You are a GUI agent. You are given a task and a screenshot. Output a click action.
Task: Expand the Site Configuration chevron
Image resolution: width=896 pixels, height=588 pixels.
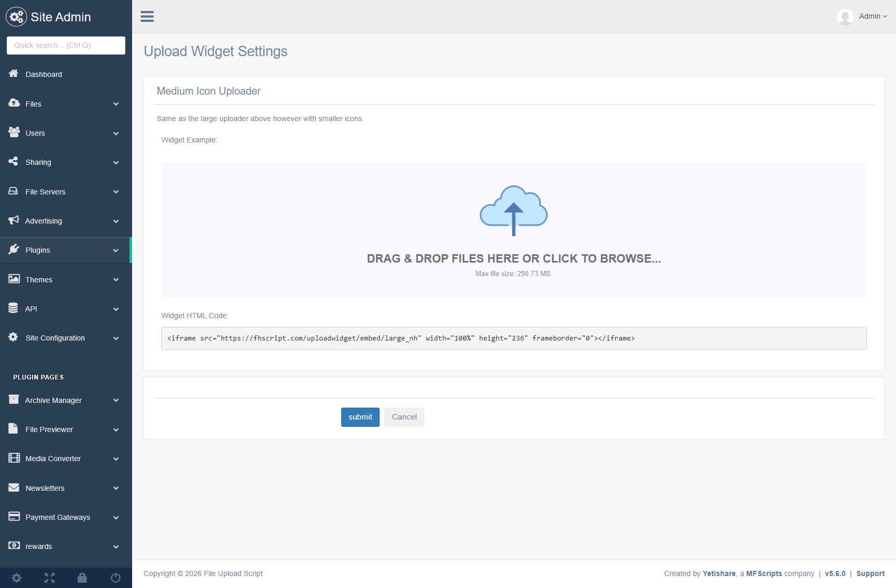coord(116,338)
